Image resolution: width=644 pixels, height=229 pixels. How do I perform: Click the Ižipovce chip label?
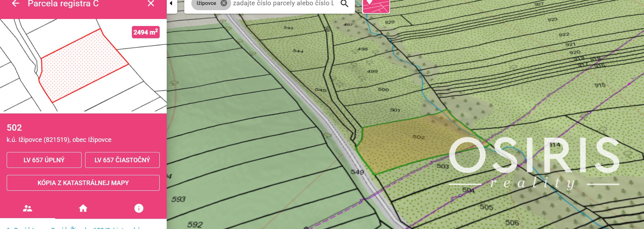[206, 3]
